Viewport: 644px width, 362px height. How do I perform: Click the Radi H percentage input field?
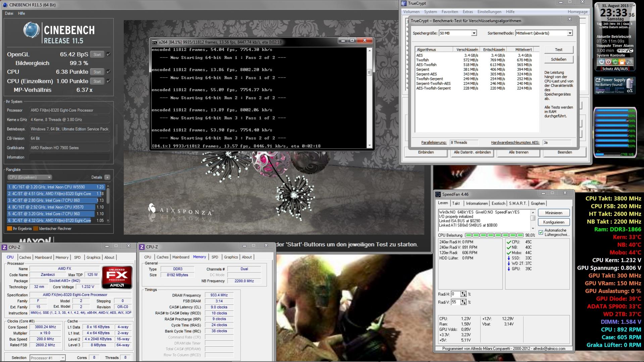(x=455, y=294)
